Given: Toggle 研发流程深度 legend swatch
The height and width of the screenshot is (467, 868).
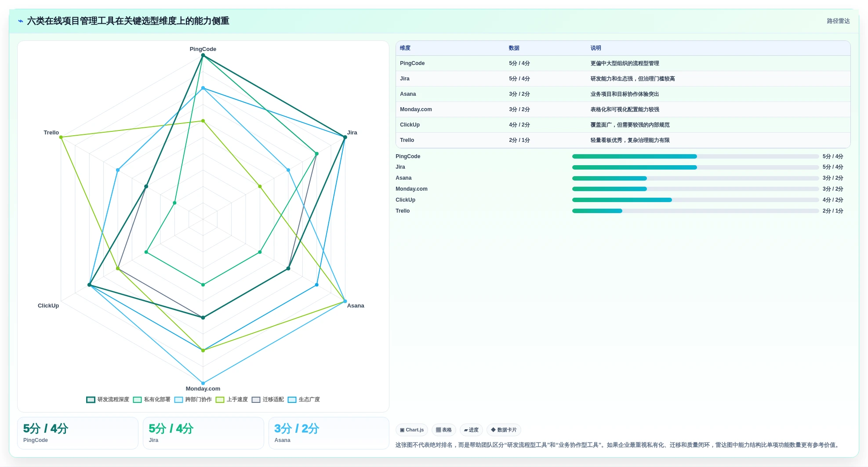Looking at the screenshot, I should 91,400.
